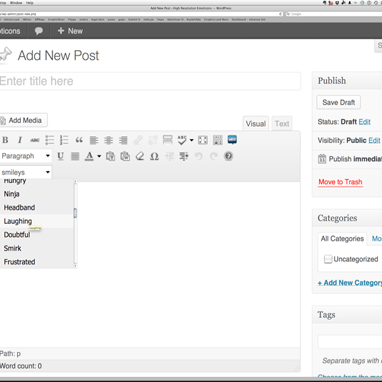Click the undo arrow
The image size is (382, 382).
(199, 156)
